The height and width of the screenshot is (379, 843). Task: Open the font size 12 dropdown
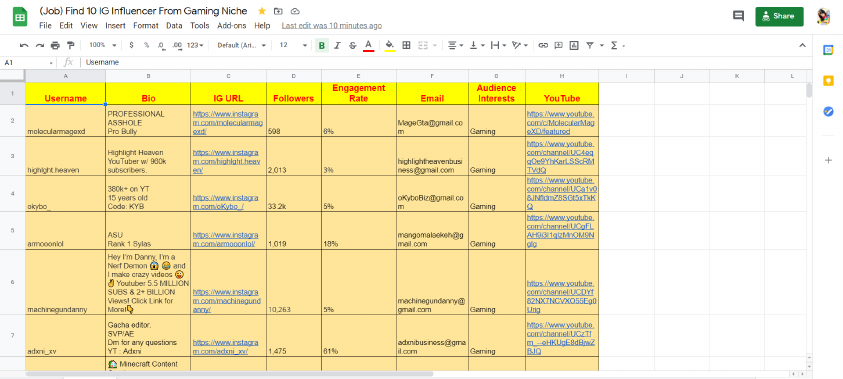pyautogui.click(x=294, y=46)
